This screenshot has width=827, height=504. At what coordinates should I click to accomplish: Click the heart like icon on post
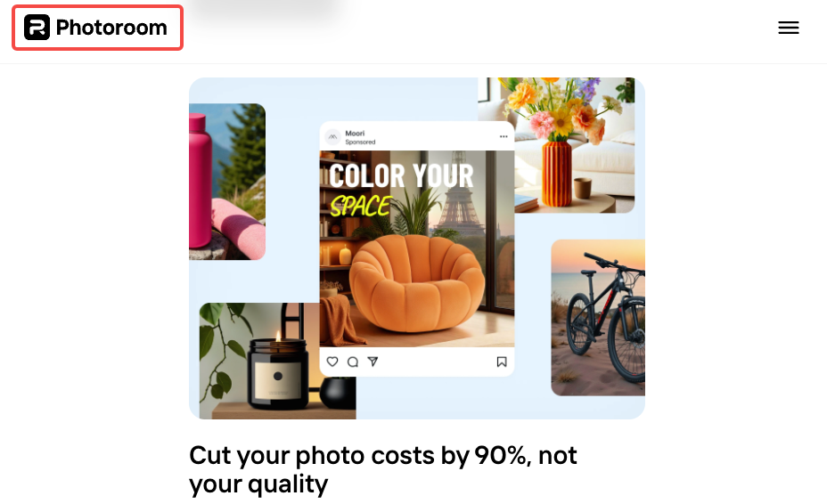[x=332, y=362]
